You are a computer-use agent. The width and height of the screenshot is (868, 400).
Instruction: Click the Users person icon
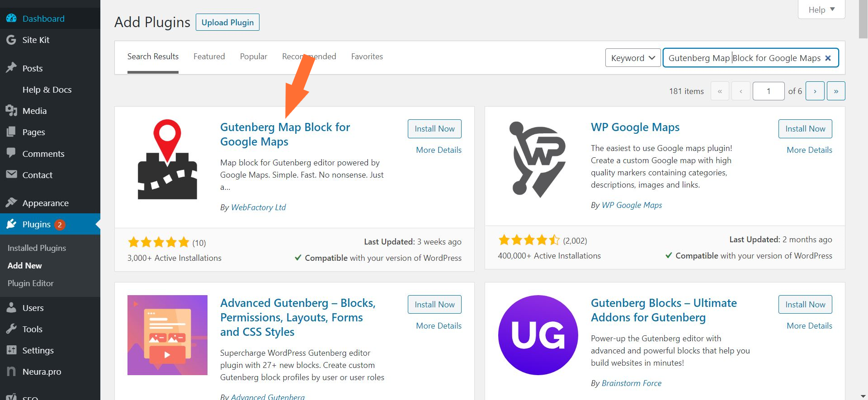(x=11, y=308)
